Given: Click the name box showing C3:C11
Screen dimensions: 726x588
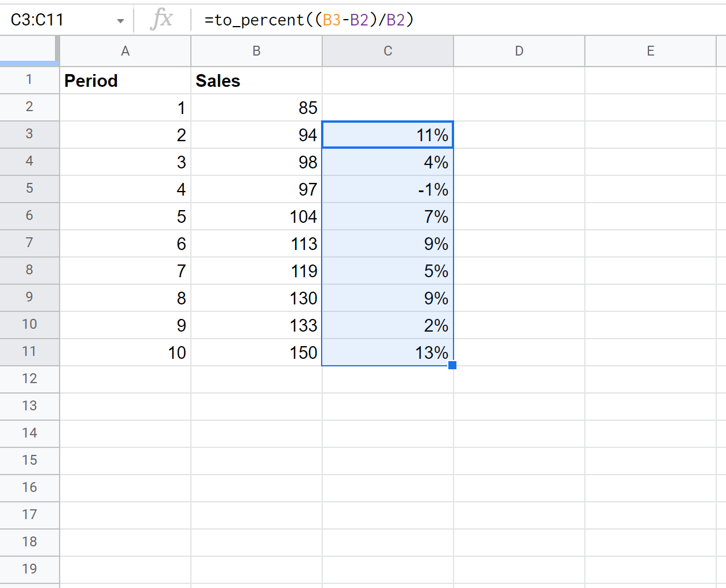Looking at the screenshot, I should (x=58, y=20).
